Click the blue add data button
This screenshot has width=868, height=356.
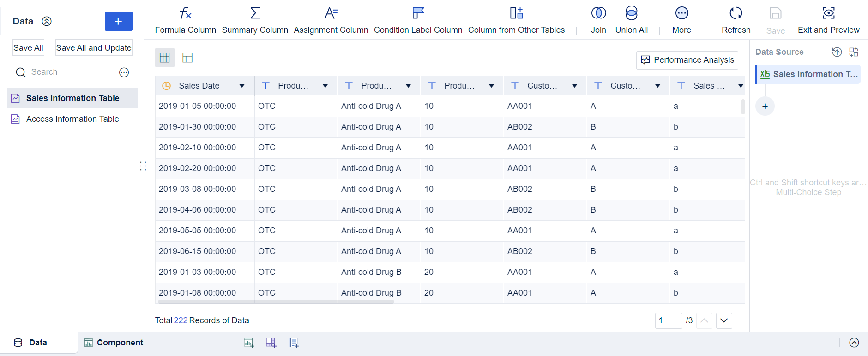point(118,21)
